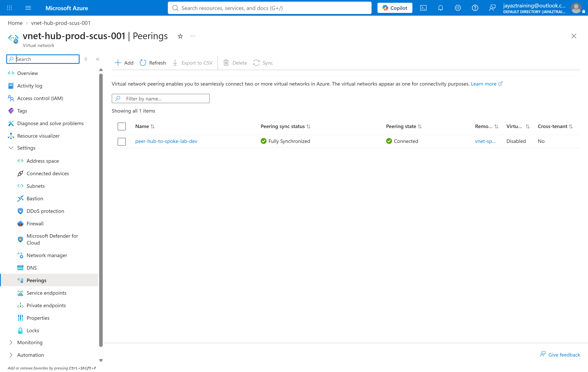Click the sidebar expand/collapse all arrows
Image resolution: width=588 pixels, height=372 pixels.
86,59
